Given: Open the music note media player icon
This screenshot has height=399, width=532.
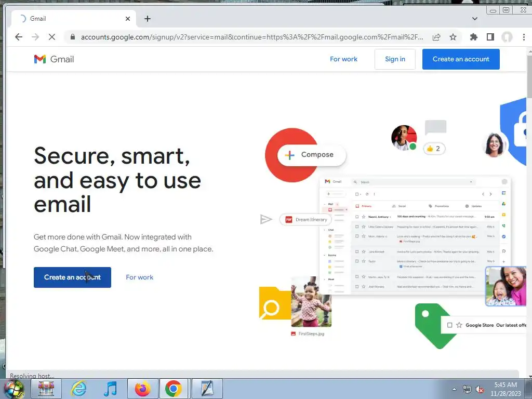Looking at the screenshot, I should click(111, 389).
